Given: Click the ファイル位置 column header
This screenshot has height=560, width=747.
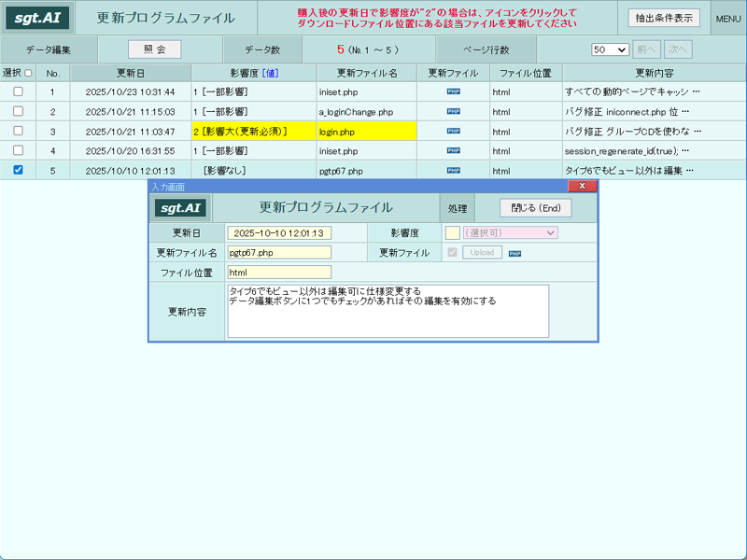Looking at the screenshot, I should pos(526,73).
